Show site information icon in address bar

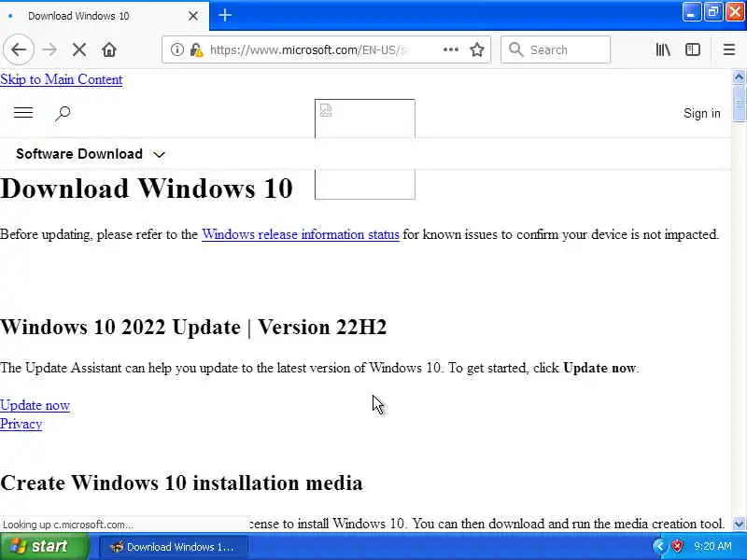click(176, 49)
